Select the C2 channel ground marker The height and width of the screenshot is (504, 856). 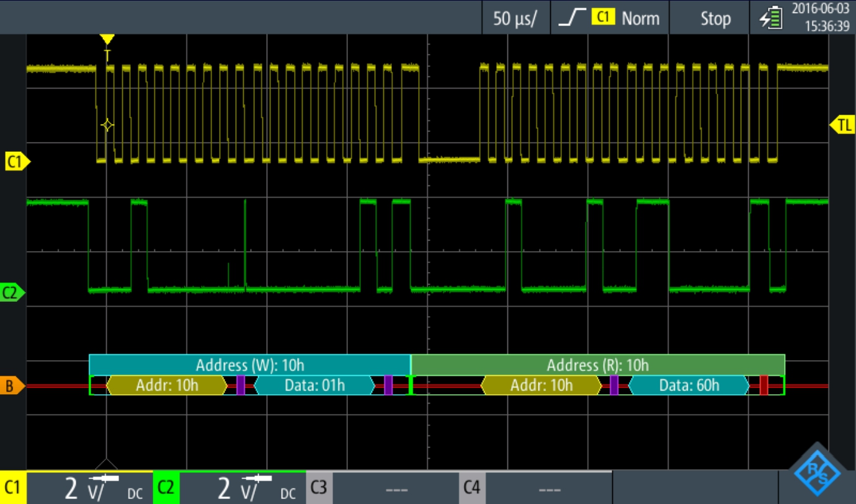point(14,293)
